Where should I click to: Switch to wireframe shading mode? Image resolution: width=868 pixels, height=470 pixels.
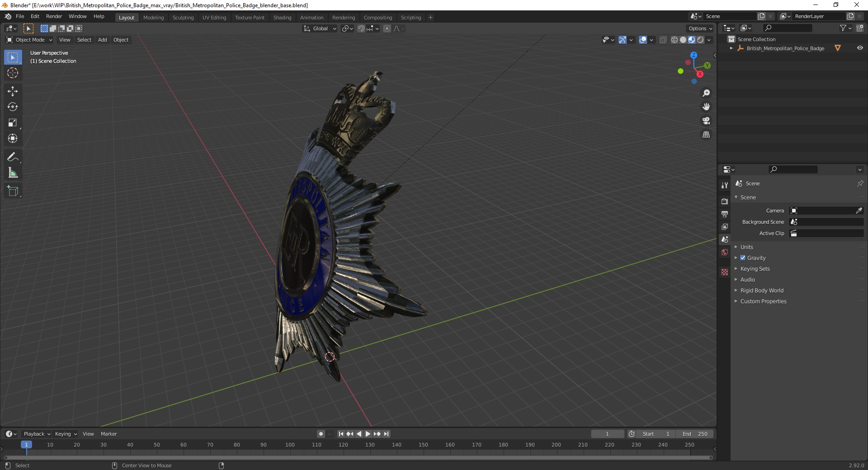pos(675,40)
